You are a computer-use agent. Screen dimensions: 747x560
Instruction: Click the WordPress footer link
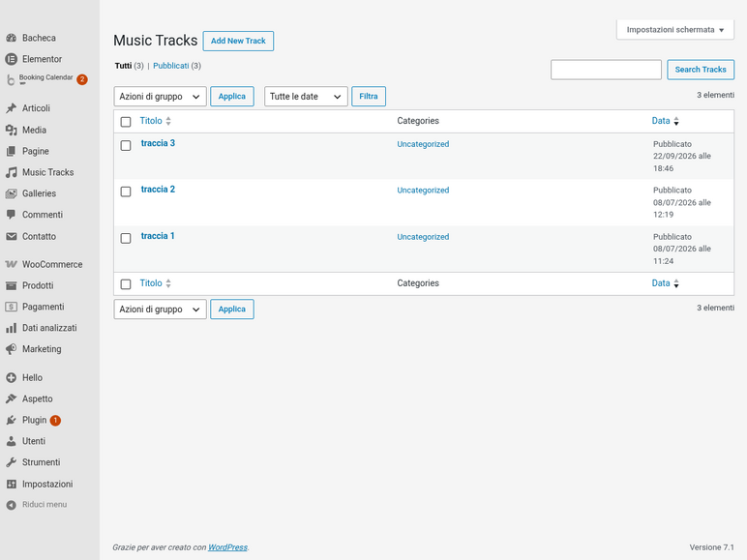pos(227,547)
